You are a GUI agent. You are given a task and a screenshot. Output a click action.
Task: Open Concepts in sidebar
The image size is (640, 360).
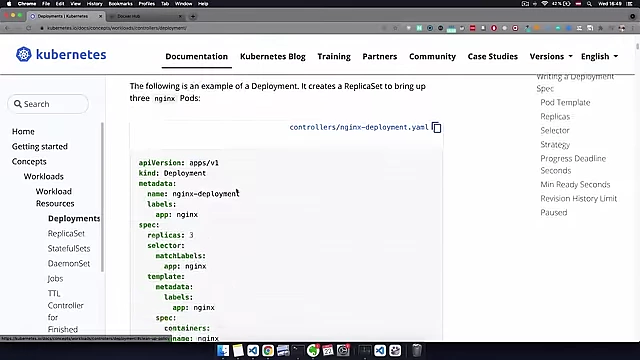[29, 162]
